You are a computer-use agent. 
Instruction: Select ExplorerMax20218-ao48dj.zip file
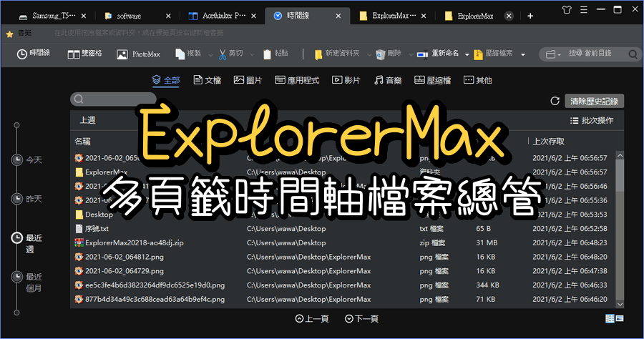coord(135,243)
